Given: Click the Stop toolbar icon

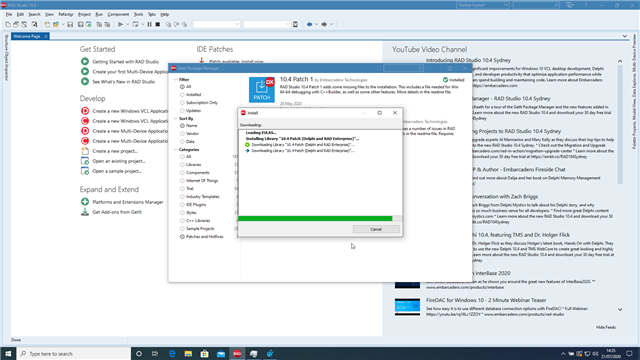Looking at the screenshot, I should click(158, 24).
